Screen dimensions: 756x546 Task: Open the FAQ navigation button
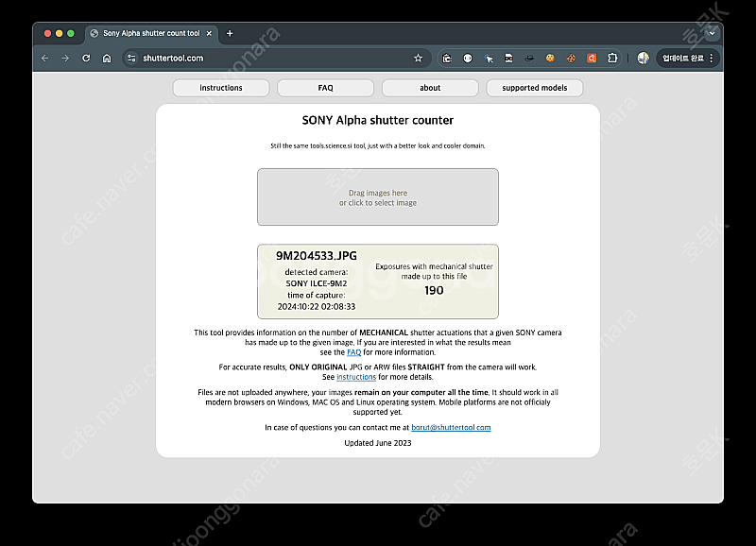[325, 88]
